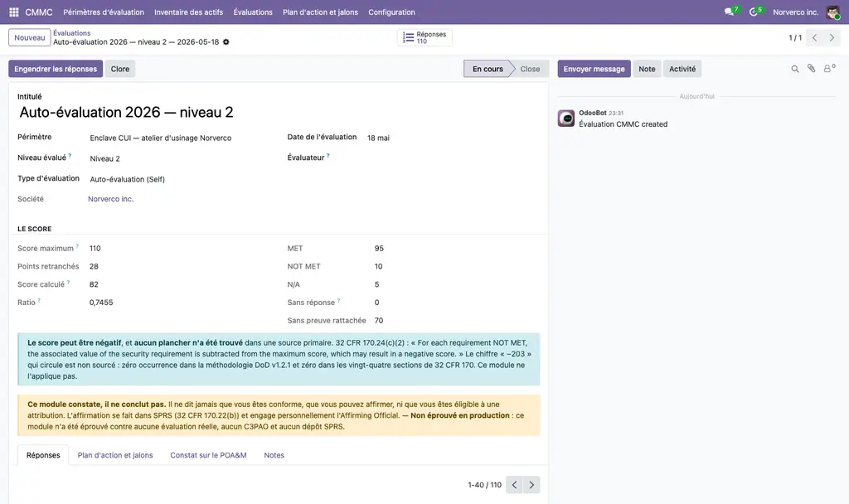Click Score calculé value 82
The image size is (849, 504).
94,284
